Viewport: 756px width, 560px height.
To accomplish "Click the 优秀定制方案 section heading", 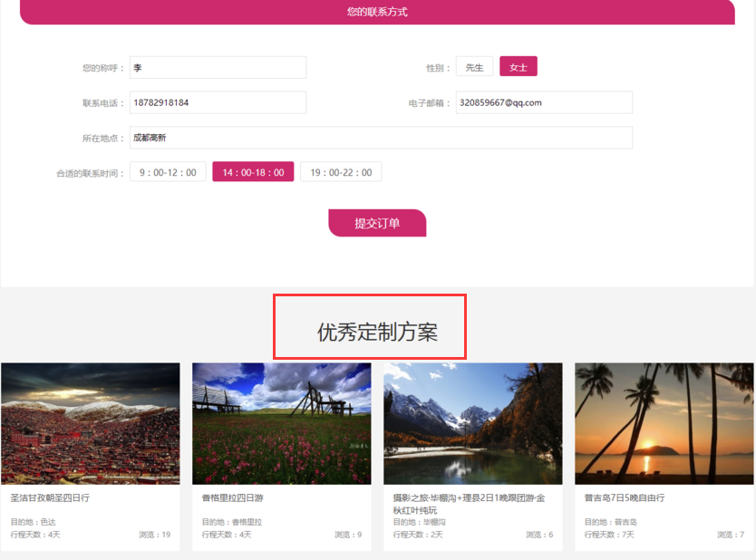I will (x=377, y=332).
